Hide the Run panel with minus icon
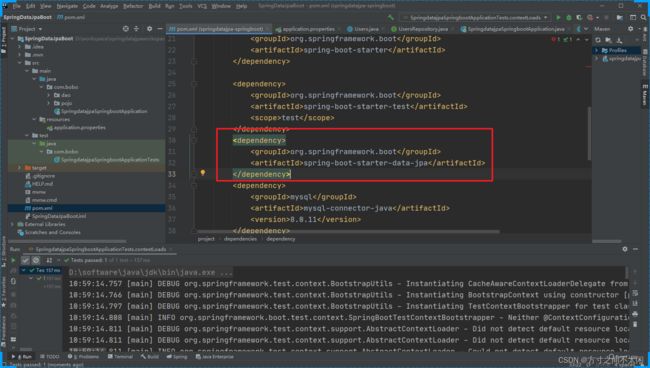The image size is (650, 368). tap(635, 249)
